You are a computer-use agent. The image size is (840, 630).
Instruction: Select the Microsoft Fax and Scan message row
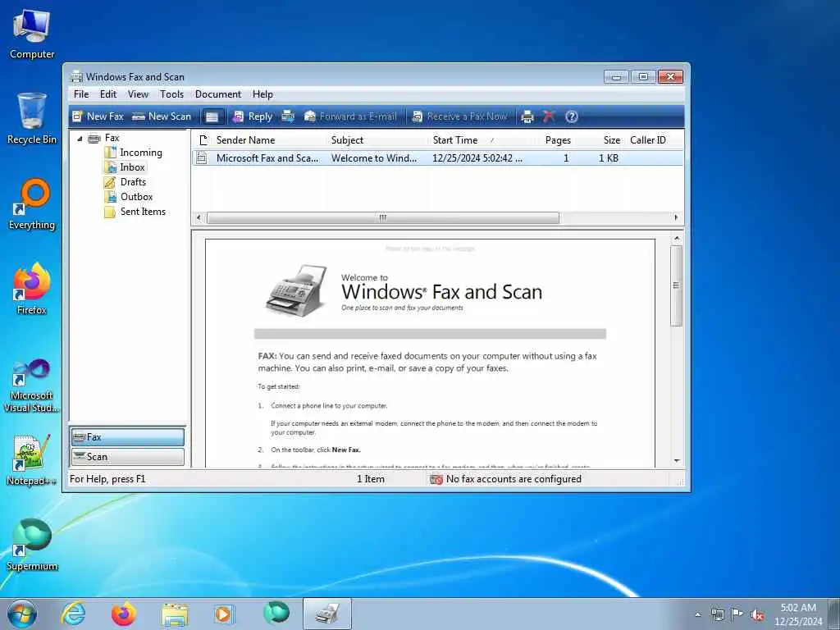[x=438, y=158]
